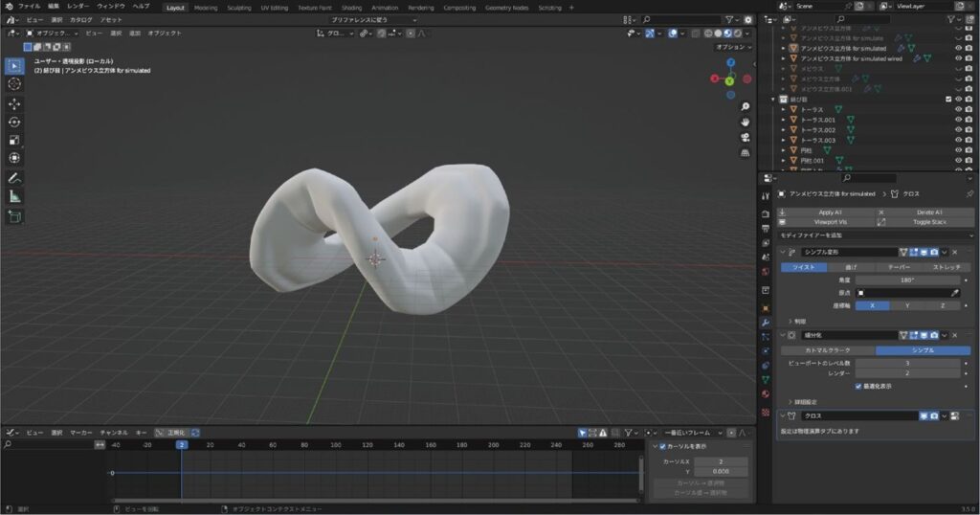The width and height of the screenshot is (980, 515).
Task: Click the レンダー level value field
Action: tap(907, 373)
